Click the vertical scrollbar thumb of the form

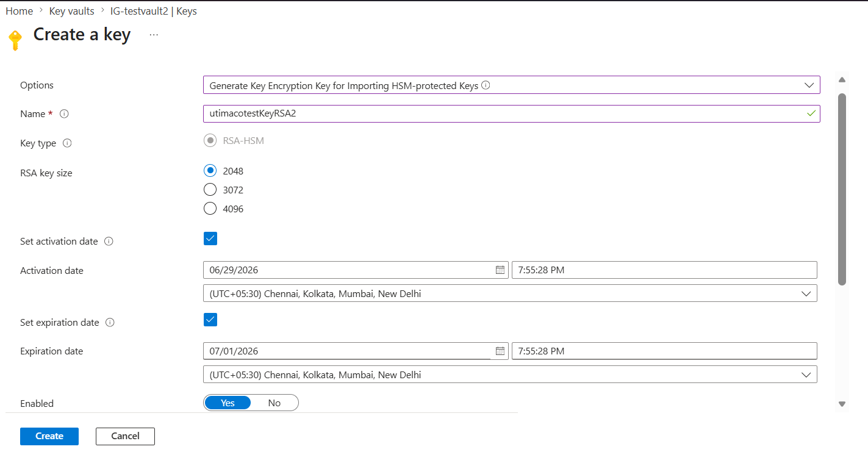[842, 189]
